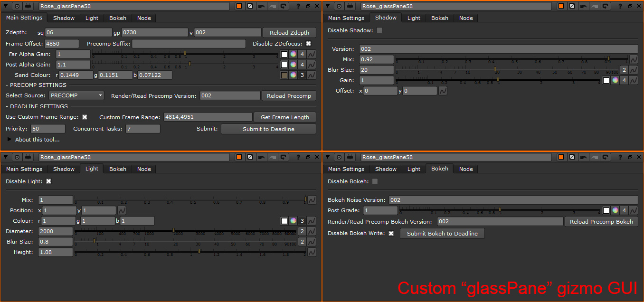Check the Disable Bokeh checkbox
Viewport: 644px width, 302px height.
pyautogui.click(x=375, y=181)
